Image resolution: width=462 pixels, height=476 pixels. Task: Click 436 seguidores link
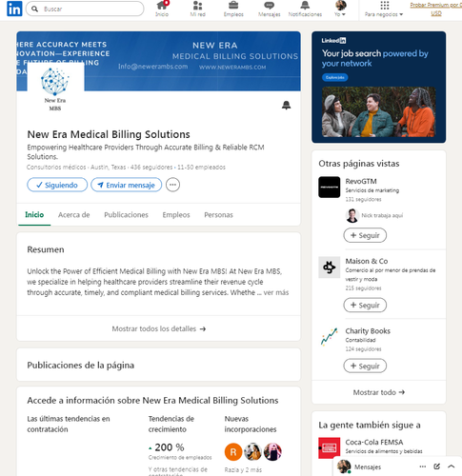(x=151, y=167)
